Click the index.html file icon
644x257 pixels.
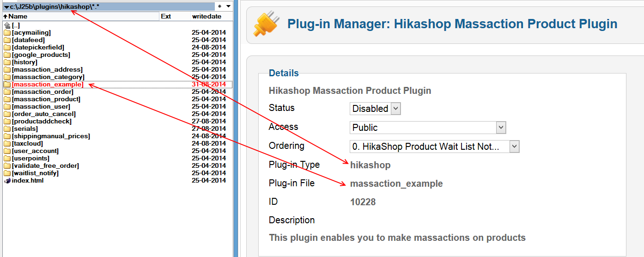[7, 181]
